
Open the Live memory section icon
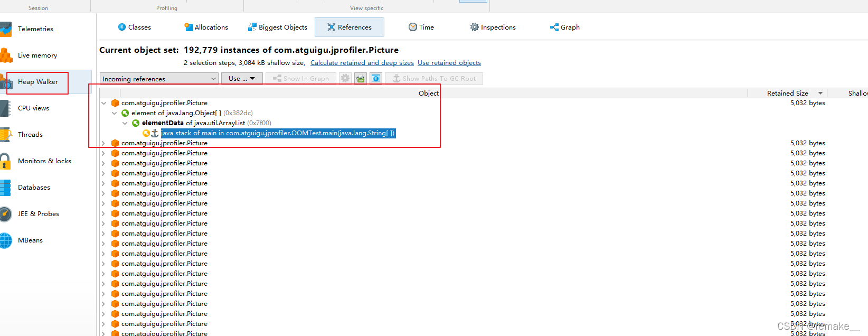(x=6, y=55)
